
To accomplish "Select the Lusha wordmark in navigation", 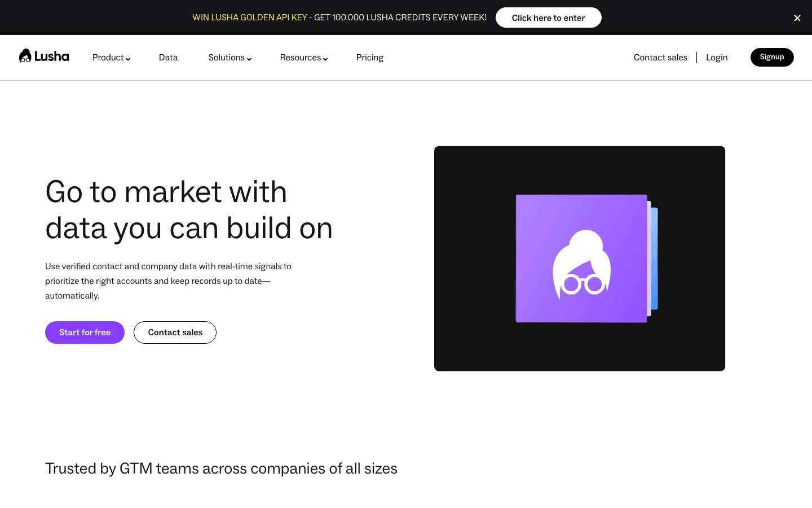I will [53, 56].
